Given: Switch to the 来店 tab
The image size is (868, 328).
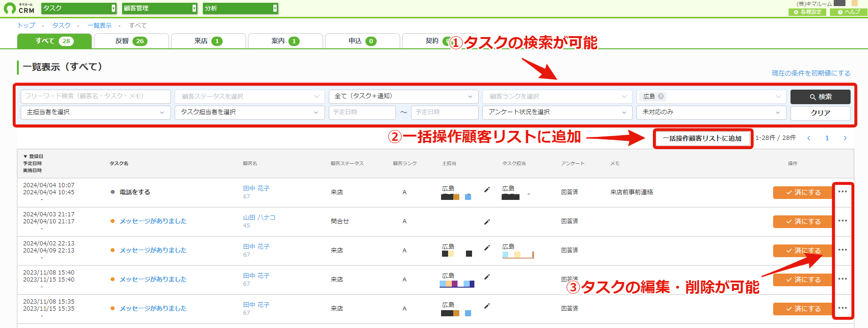Looking at the screenshot, I should 209,41.
